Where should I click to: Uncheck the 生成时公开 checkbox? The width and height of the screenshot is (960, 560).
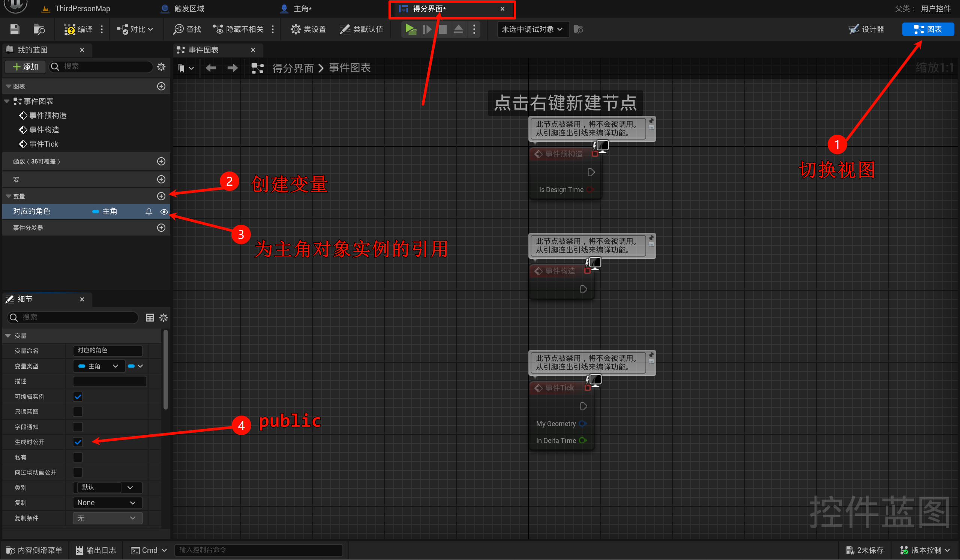pos(78,442)
